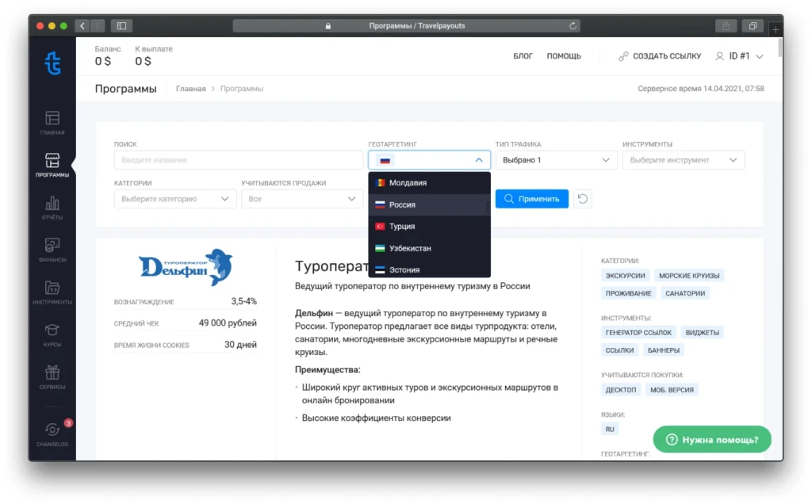
Task: Select Турция from country list
Action: tap(429, 226)
